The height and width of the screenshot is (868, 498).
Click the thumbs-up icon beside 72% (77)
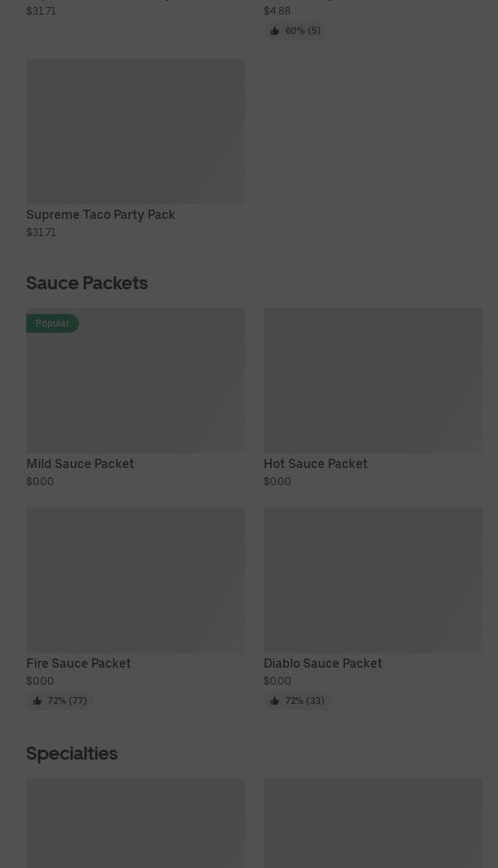click(x=37, y=701)
